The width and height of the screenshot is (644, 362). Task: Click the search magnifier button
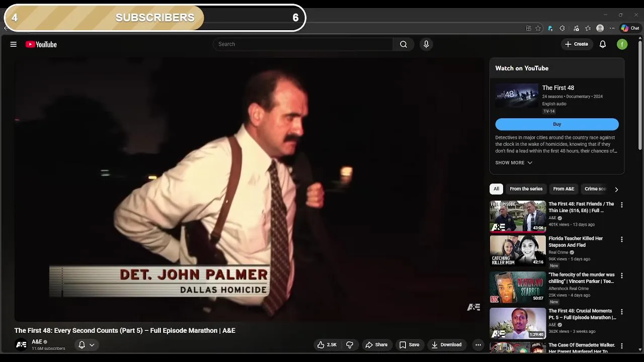click(x=404, y=44)
